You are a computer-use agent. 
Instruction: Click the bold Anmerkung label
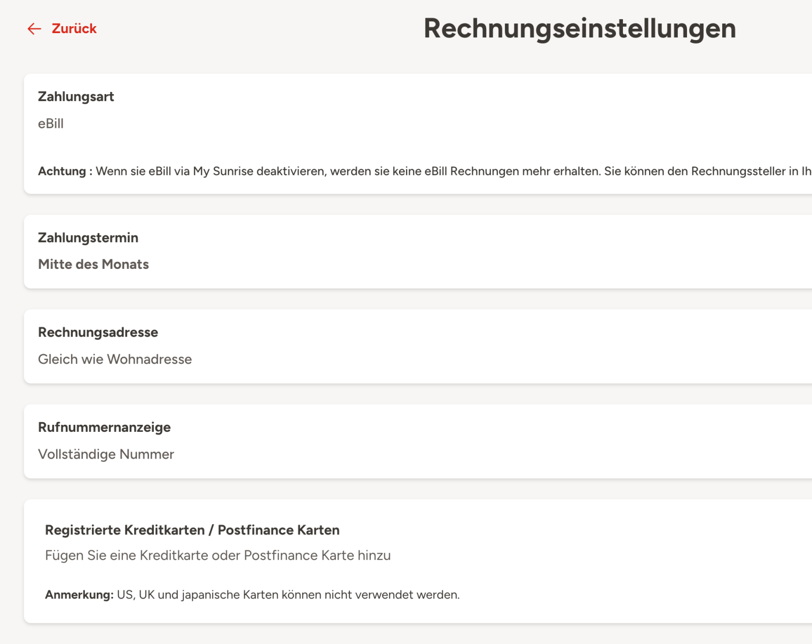click(x=79, y=595)
